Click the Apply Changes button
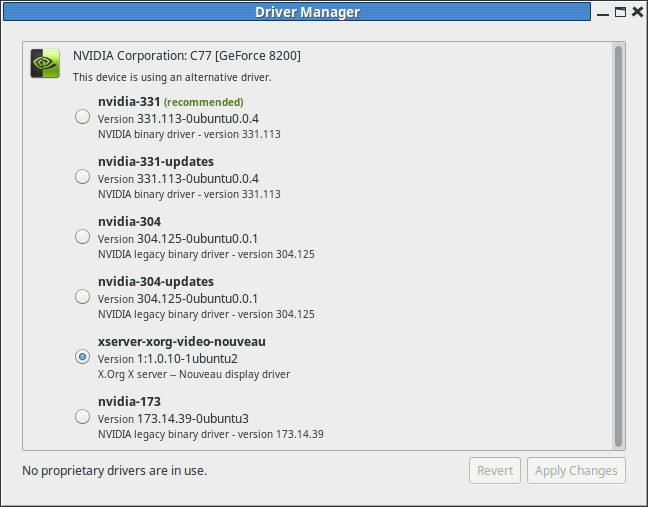The width and height of the screenshot is (648, 507). (x=576, y=470)
